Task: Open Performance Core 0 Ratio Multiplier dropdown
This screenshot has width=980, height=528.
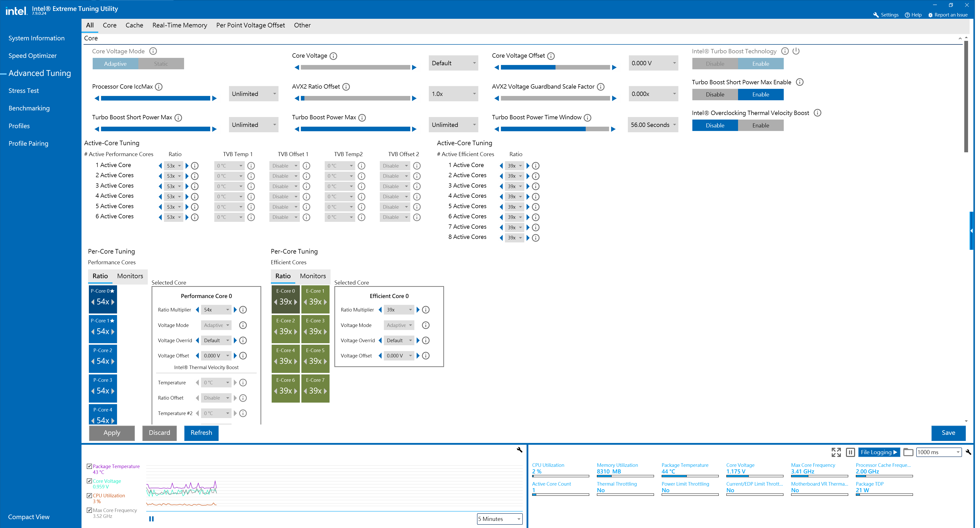Action: pyautogui.click(x=216, y=310)
